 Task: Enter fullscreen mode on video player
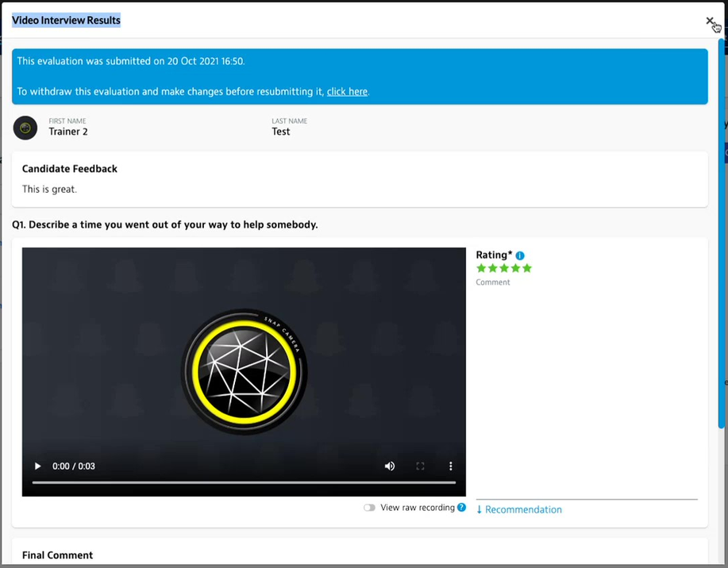click(x=420, y=466)
